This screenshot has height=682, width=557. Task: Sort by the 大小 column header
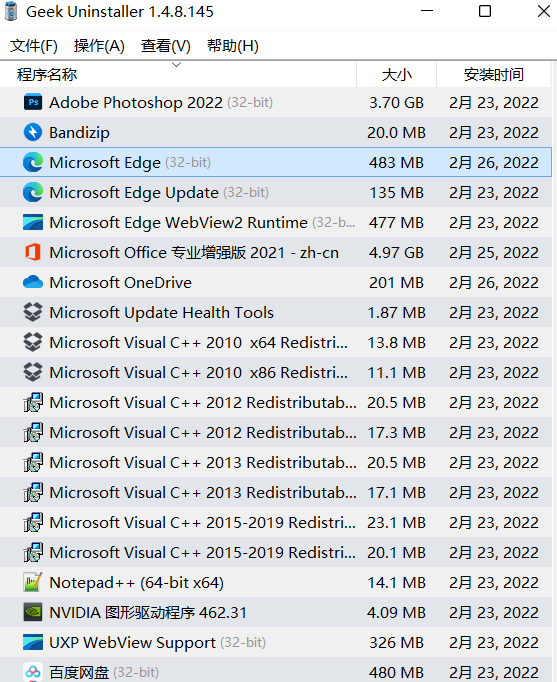[397, 74]
